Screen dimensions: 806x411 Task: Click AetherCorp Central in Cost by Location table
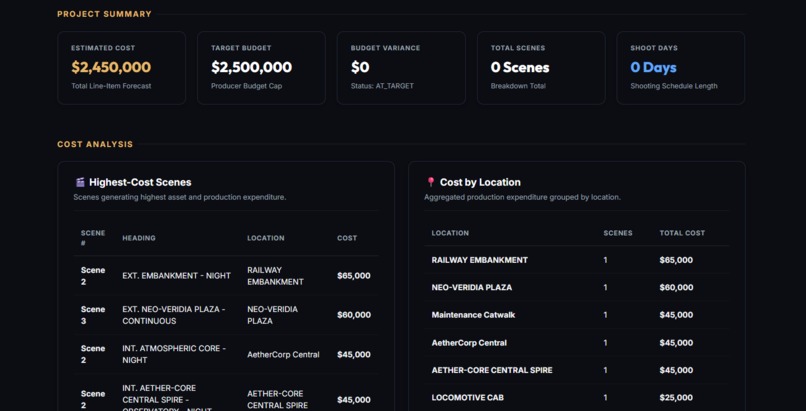(x=469, y=343)
